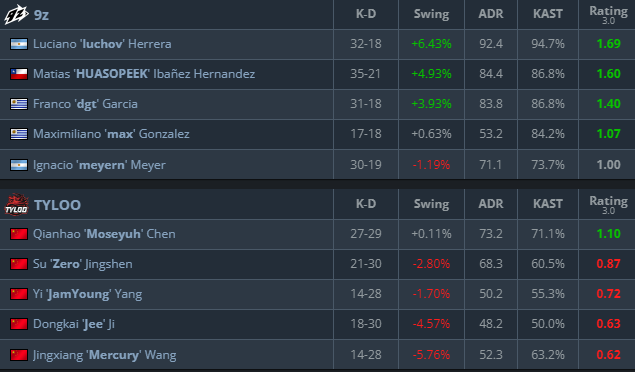Image resolution: width=635 pixels, height=372 pixels.
Task: Click the 9z team logo icon
Action: [16, 15]
